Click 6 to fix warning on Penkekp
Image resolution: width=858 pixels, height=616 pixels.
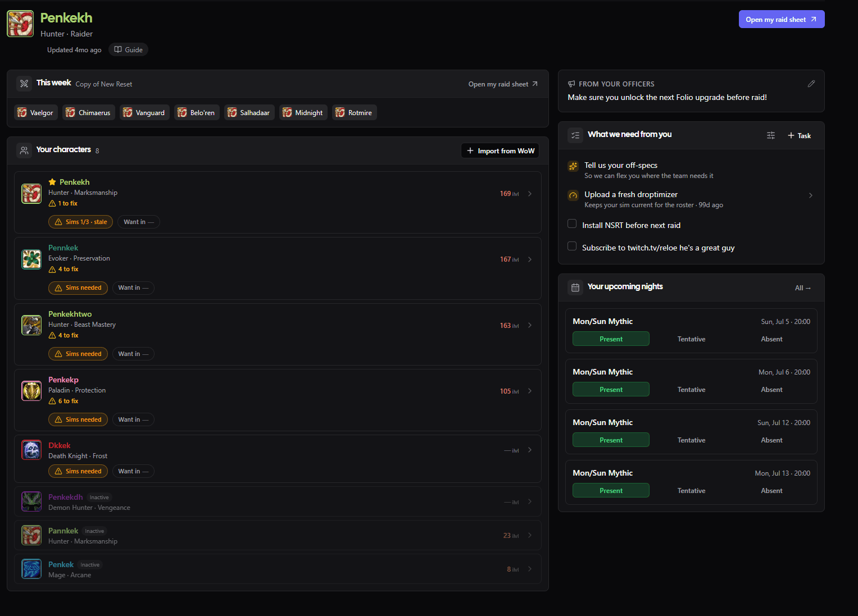click(63, 401)
